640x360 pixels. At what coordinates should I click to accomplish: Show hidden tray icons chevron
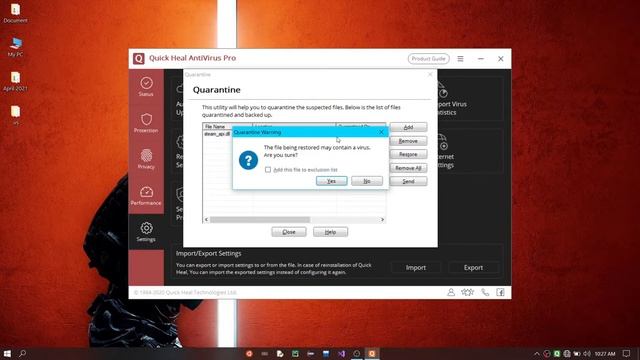coord(536,353)
